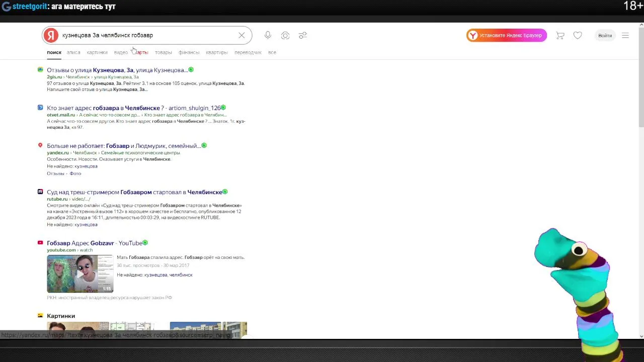Switch to карты tab
This screenshot has height=362, width=644.
click(x=141, y=52)
